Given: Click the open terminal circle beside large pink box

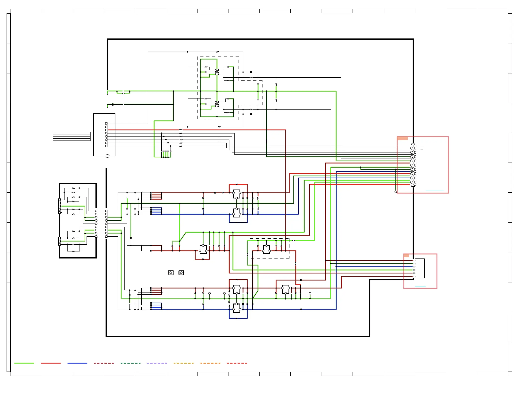Looking at the screenshot, I should (396, 192).
